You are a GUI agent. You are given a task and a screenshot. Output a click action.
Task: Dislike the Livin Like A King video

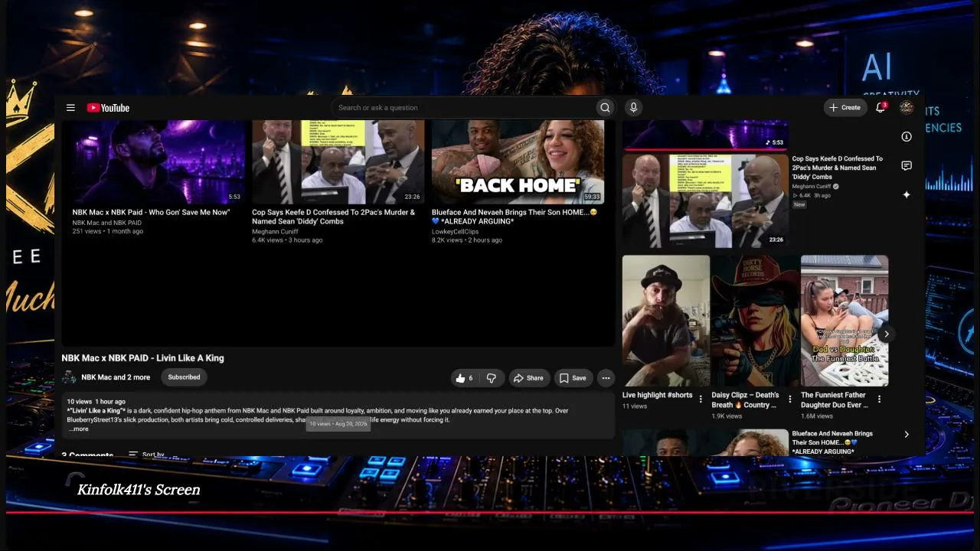click(x=492, y=378)
